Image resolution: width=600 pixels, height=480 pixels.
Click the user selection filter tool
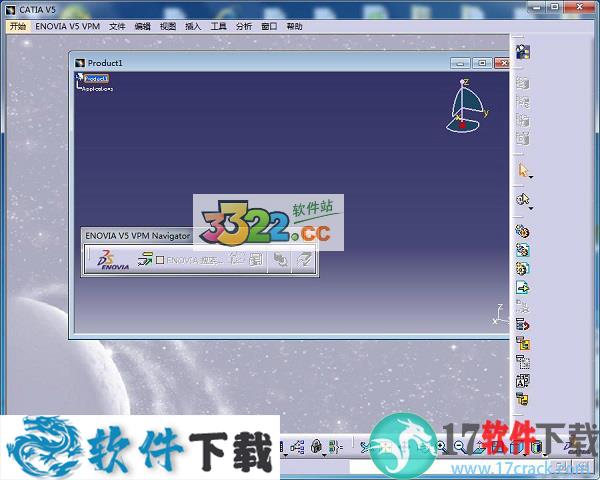tap(522, 199)
